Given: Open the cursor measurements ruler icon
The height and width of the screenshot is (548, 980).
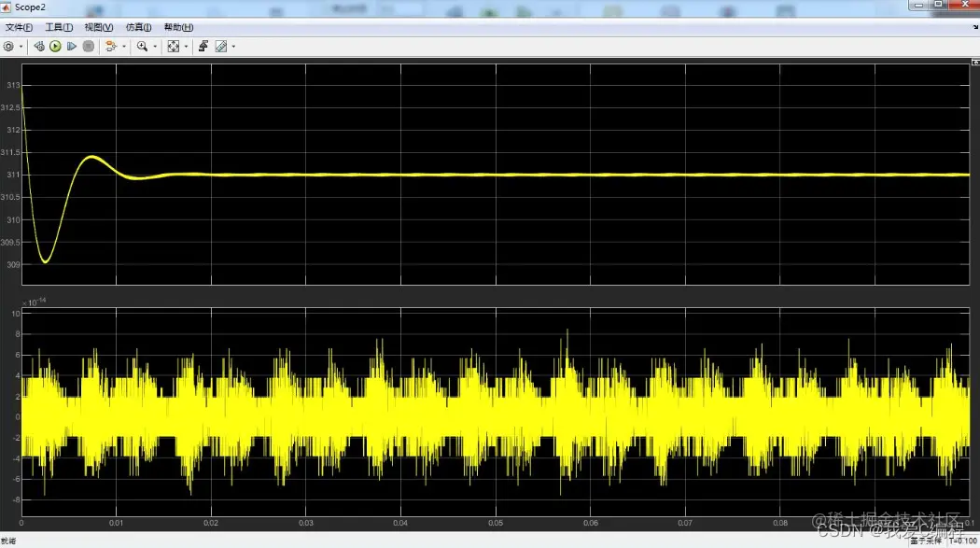Looking at the screenshot, I should pos(221,47).
